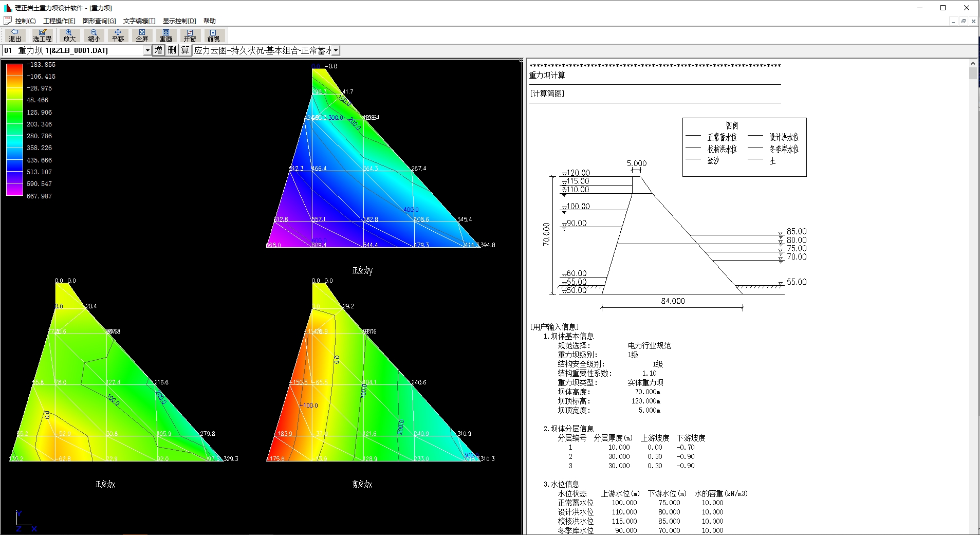Image resolution: width=980 pixels, height=535 pixels.
Task: Zoom out with the 缩小 tool
Action: tap(94, 35)
